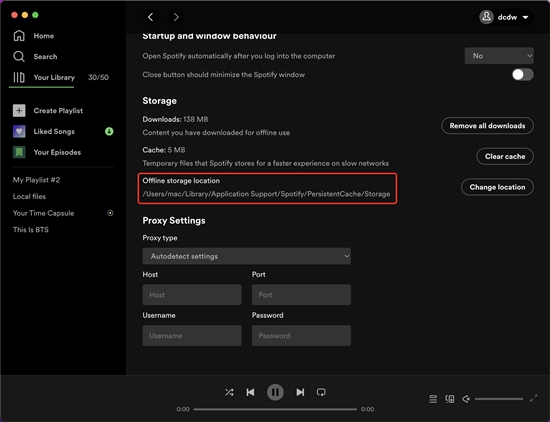Click the Home house icon
550x422 pixels.
click(x=19, y=35)
